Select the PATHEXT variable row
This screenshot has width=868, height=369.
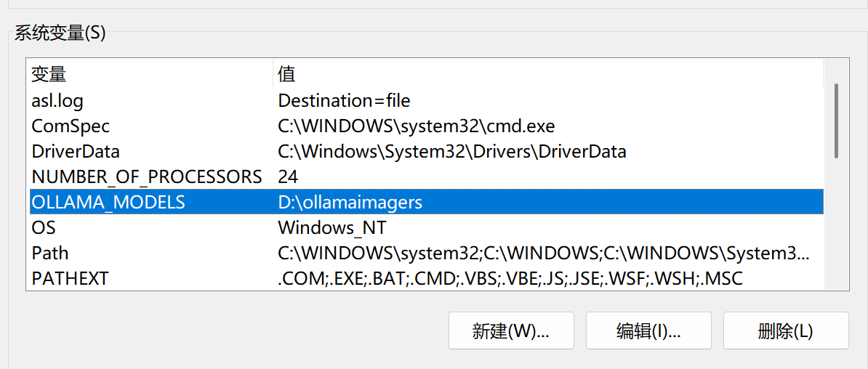[x=426, y=279]
